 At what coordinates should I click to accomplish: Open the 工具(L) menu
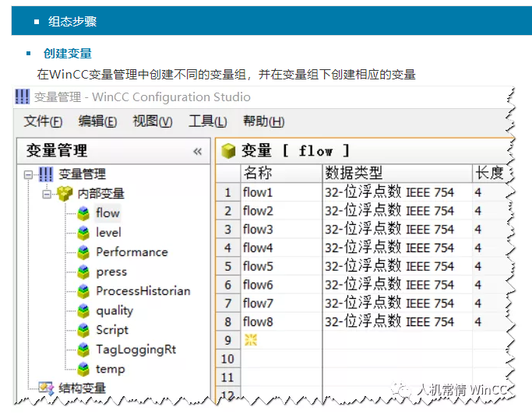(207, 121)
